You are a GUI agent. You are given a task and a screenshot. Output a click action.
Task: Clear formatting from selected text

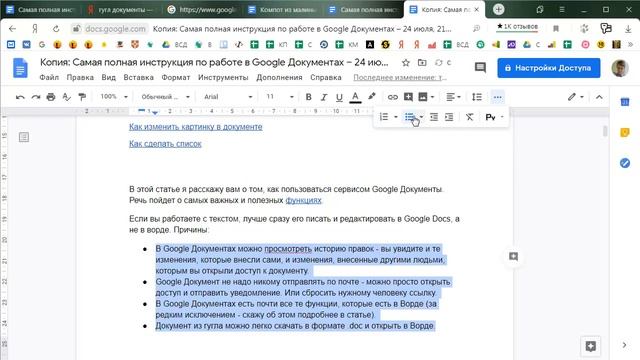[x=469, y=117]
